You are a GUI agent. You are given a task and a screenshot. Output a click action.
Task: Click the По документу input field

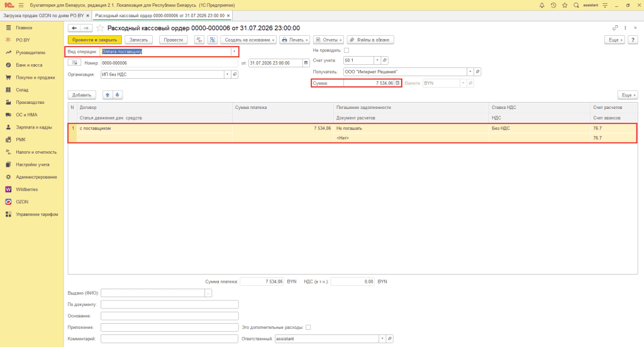(x=170, y=305)
